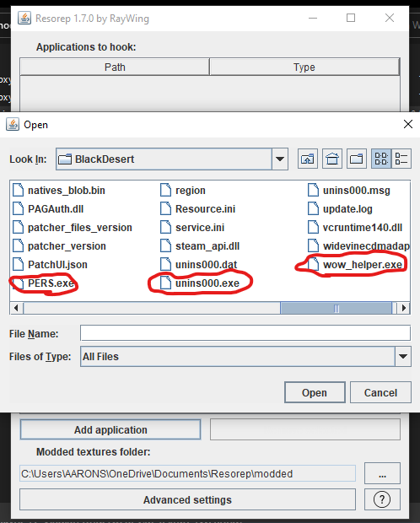Click Add application button in Resorep
This screenshot has height=523, width=420.
[x=110, y=429]
